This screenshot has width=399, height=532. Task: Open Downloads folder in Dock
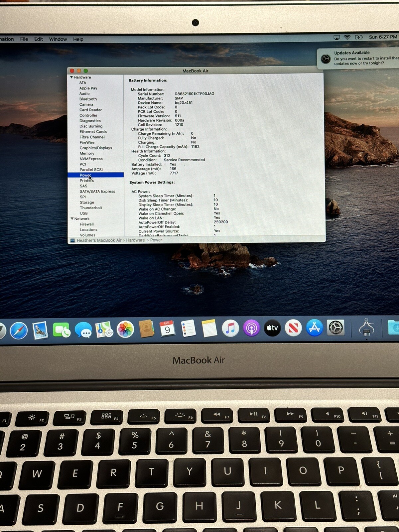coord(394,328)
